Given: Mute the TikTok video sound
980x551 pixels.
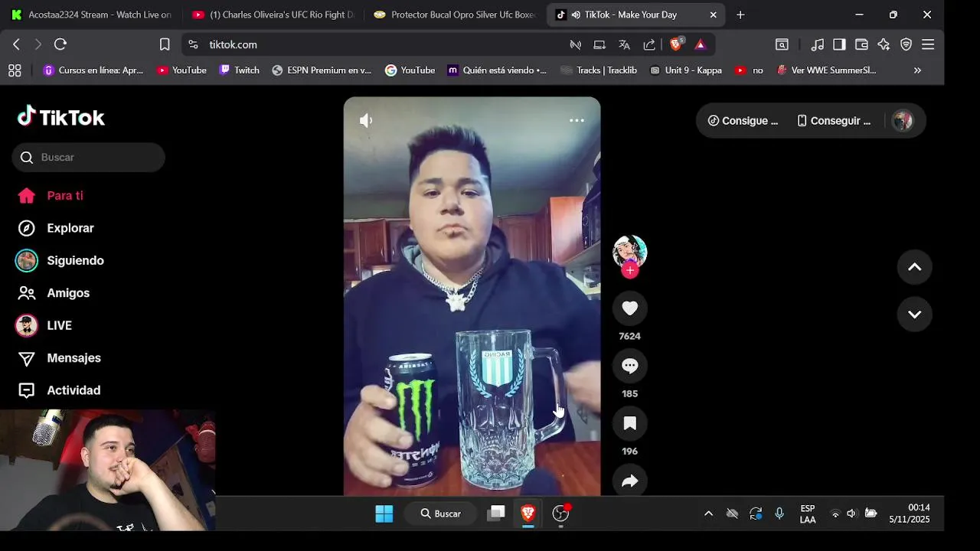Looking at the screenshot, I should pos(366,120).
